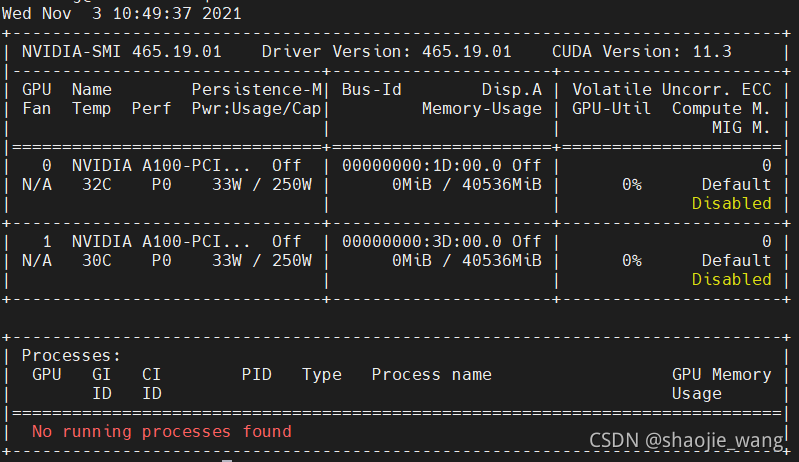Click the PID column header in Processes
Image resolution: width=799 pixels, height=462 pixels.
pos(256,374)
